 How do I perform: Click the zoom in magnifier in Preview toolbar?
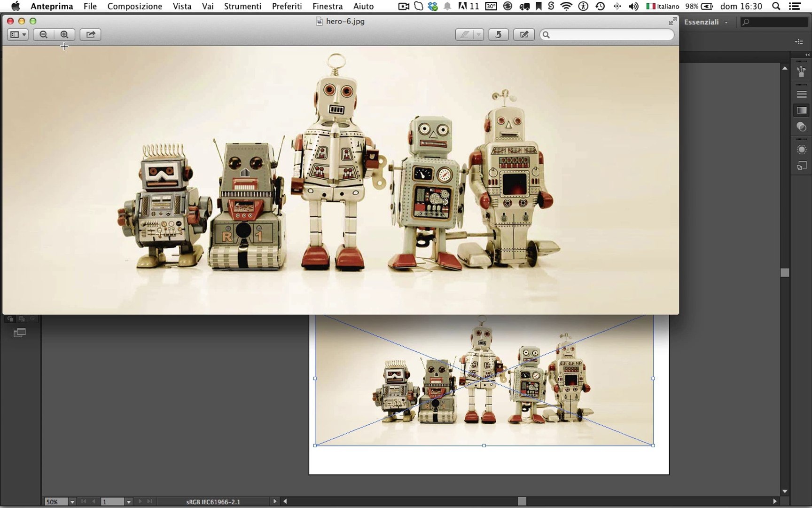pos(64,34)
